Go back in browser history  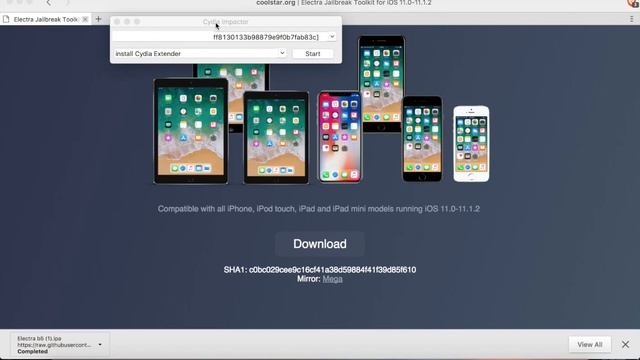(x=49, y=3)
